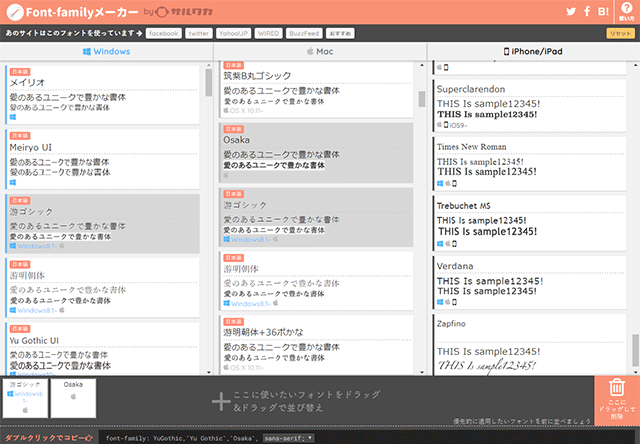Screen dimensions: 640x444
Task: Select the 游明朝体+36ポかな card
Action: [316, 345]
